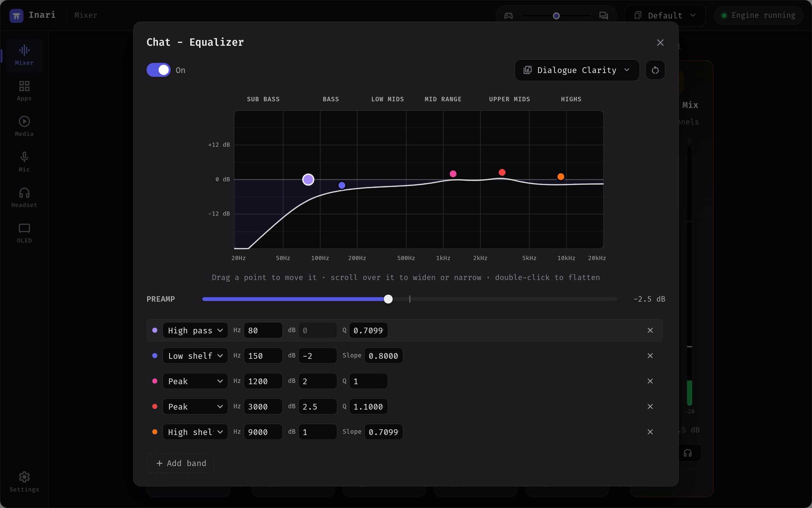Viewport: 812px width, 508px height.
Task: Open the High shelf filter type dropdown
Action: click(195, 432)
